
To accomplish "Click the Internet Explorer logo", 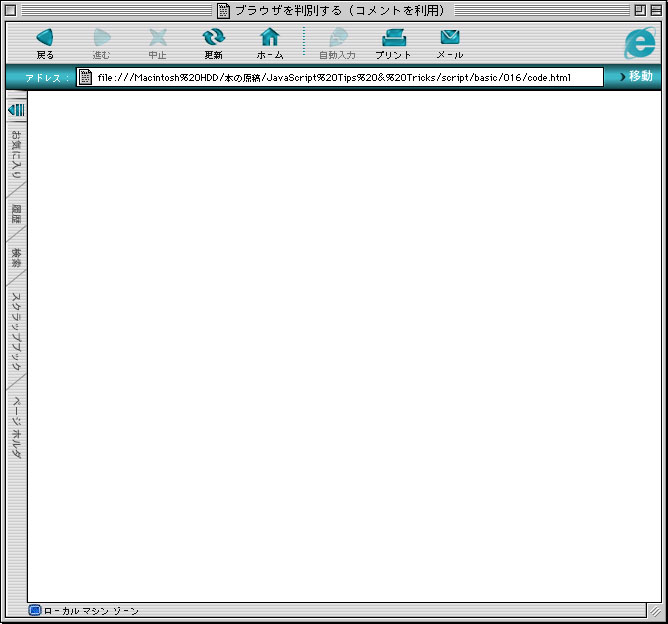I will (639, 44).
